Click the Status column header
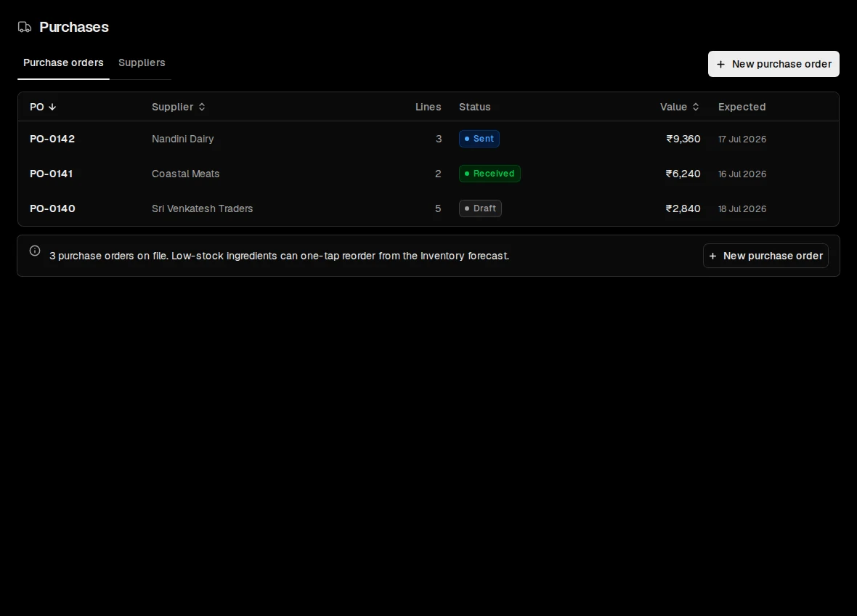The width and height of the screenshot is (857, 616). [474, 107]
